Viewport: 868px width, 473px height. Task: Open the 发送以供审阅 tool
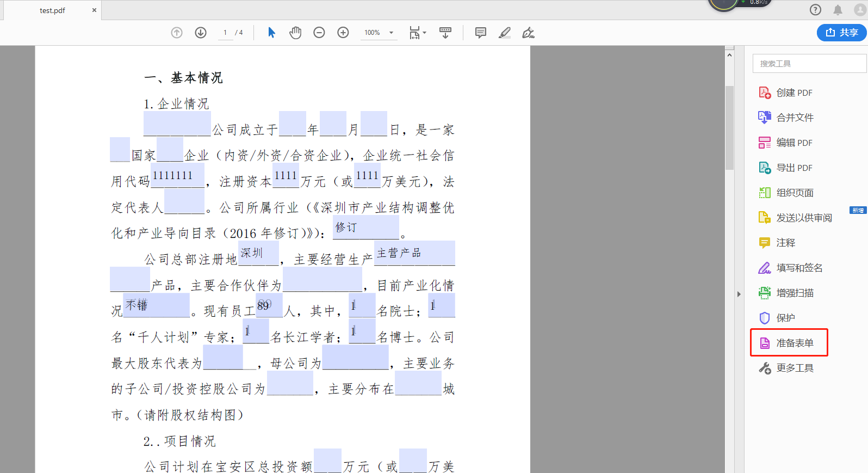coord(796,218)
